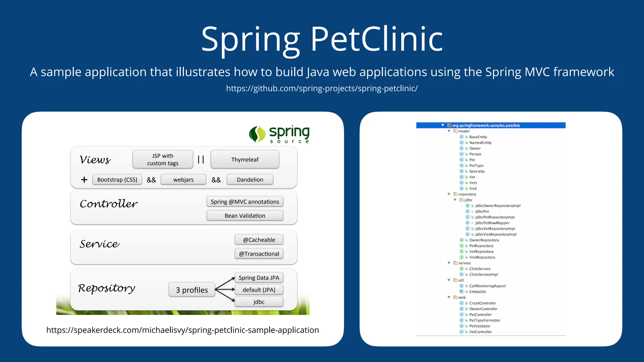The image size is (644, 362).
Task: Click the interface icon beside PetRepository
Action: point(462,246)
